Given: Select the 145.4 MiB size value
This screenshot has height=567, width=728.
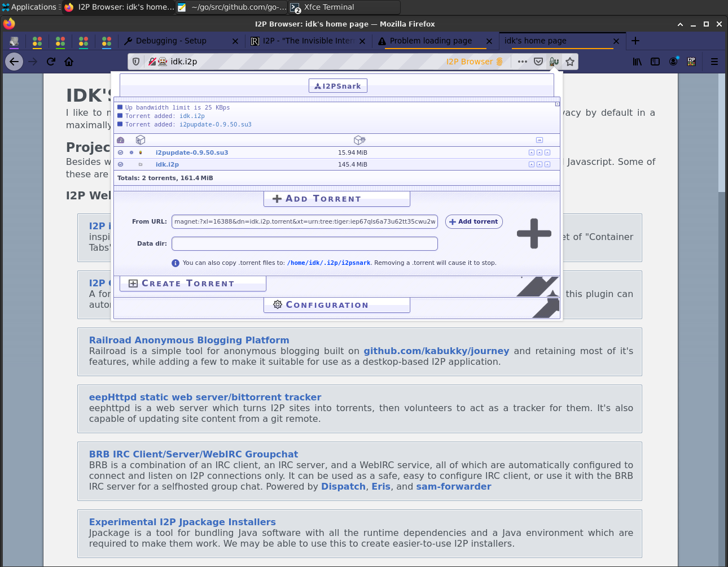Looking at the screenshot, I should coord(353,164).
